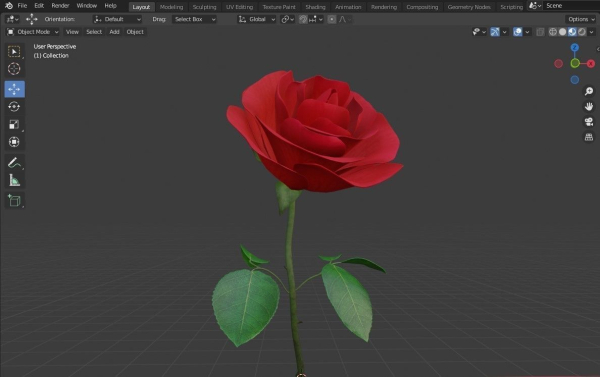Select the Scale tool
The height and width of the screenshot is (377, 600).
tap(14, 124)
